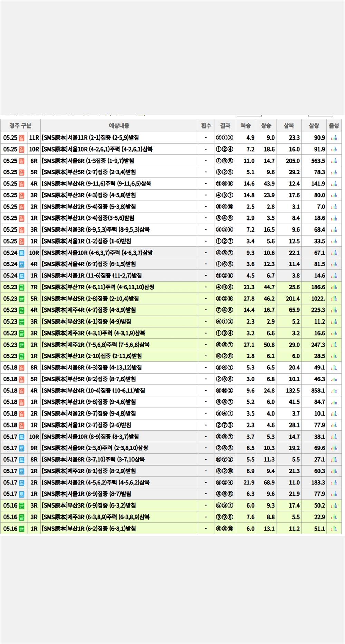Click the 예상내용 column header
This screenshot has width=345, height=644.
(119, 126)
